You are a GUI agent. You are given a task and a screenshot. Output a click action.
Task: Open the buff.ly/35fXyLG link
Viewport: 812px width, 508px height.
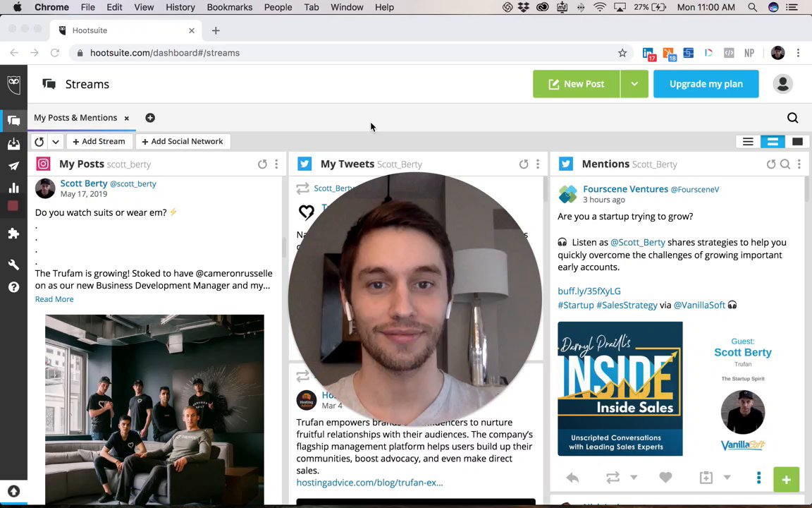pos(589,291)
